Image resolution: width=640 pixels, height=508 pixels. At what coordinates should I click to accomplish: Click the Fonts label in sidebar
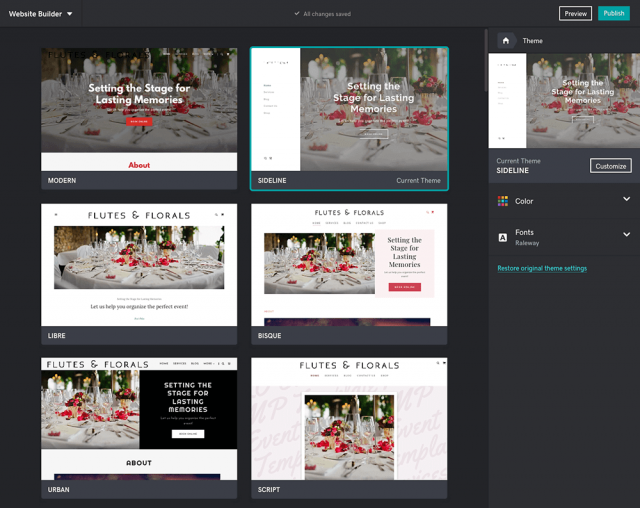pyautogui.click(x=524, y=232)
